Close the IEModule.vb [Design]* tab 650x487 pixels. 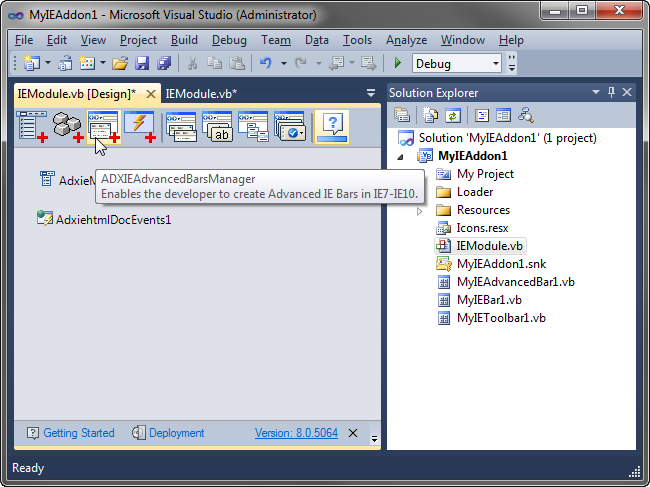tap(151, 94)
